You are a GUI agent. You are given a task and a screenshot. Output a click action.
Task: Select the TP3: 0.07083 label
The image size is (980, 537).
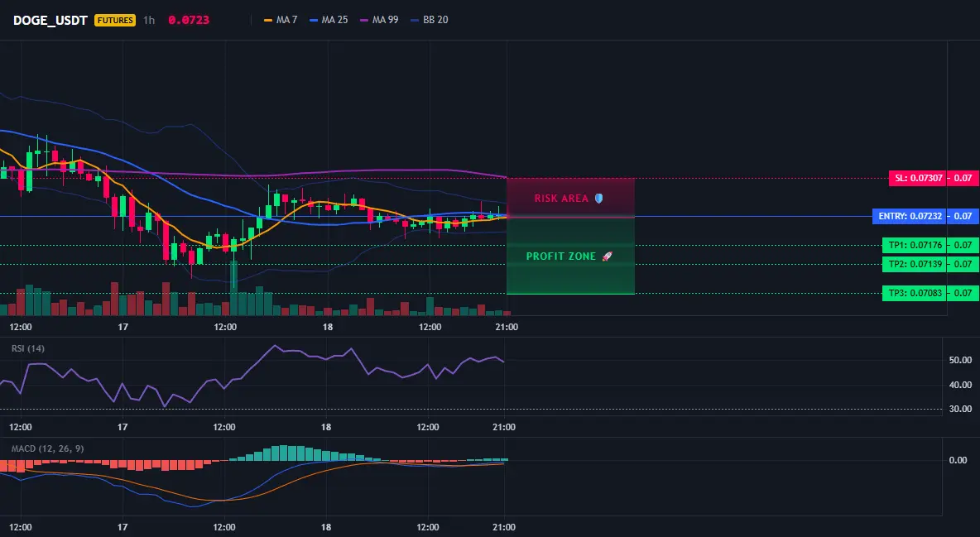point(914,293)
